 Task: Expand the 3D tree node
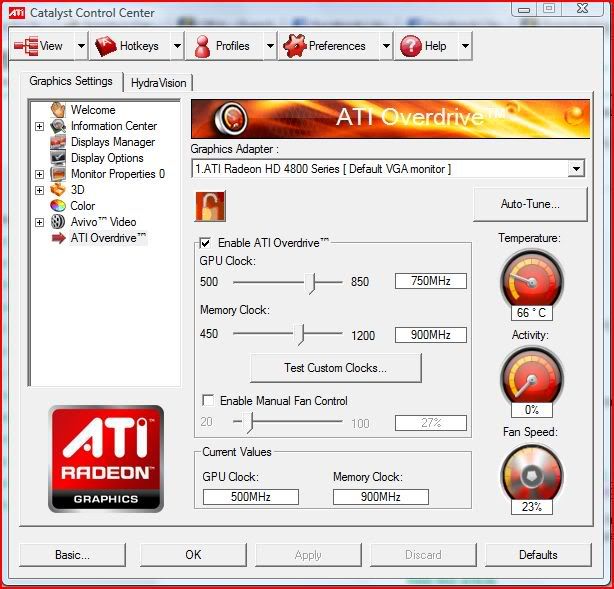pos(39,190)
